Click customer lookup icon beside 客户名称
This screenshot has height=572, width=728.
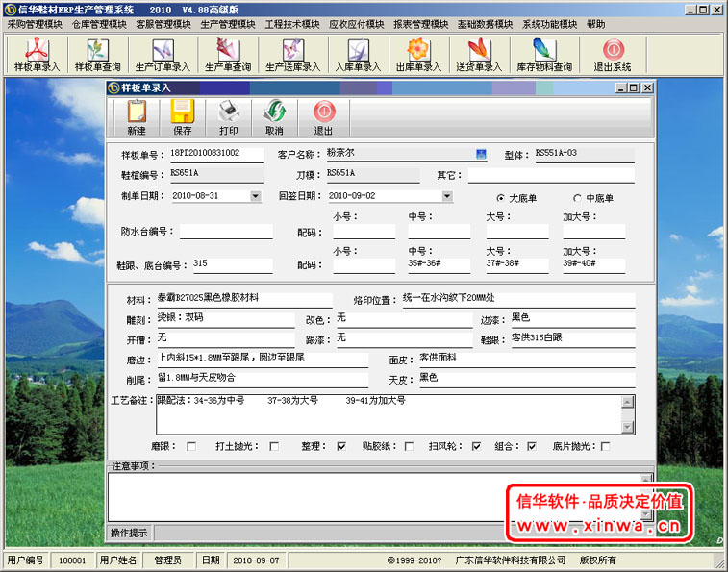point(481,154)
